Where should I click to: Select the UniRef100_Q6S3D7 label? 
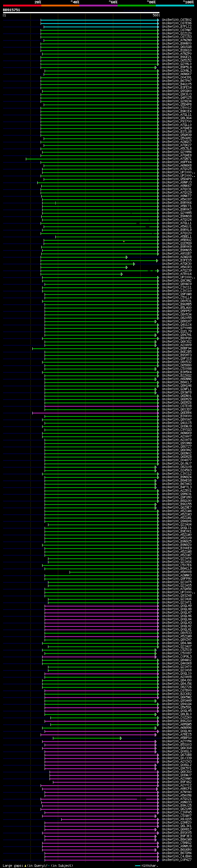[177, 410]
